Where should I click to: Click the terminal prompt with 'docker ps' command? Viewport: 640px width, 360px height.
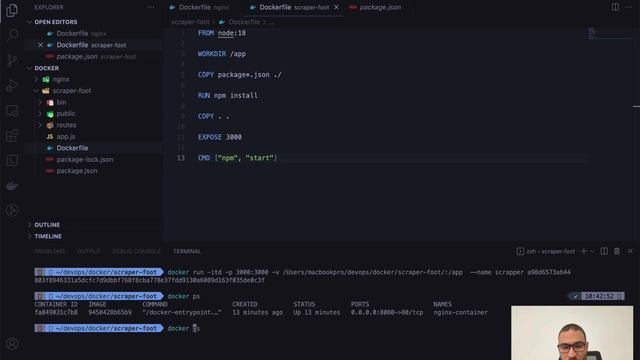184,296
